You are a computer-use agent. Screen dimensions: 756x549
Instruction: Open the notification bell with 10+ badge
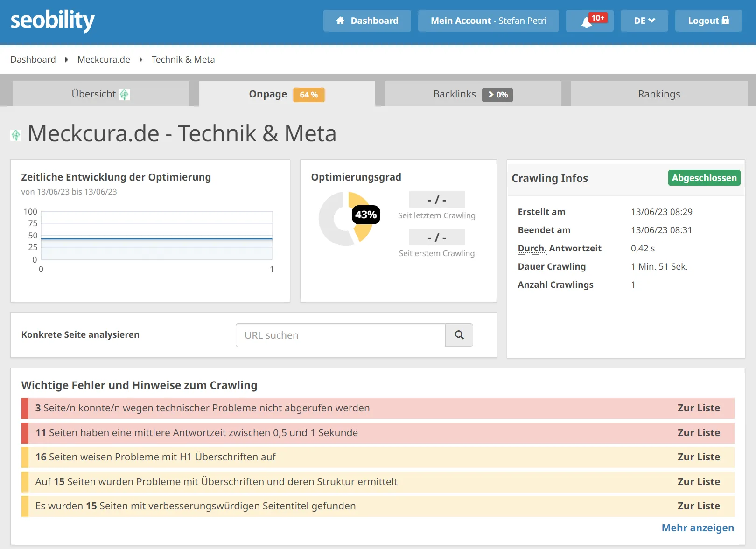(x=590, y=21)
